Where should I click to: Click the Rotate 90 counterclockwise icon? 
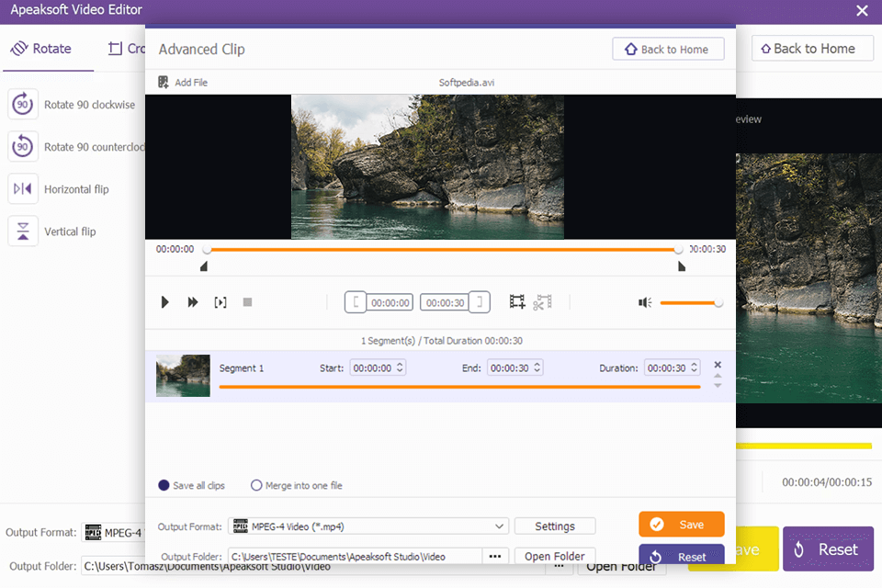point(23,146)
